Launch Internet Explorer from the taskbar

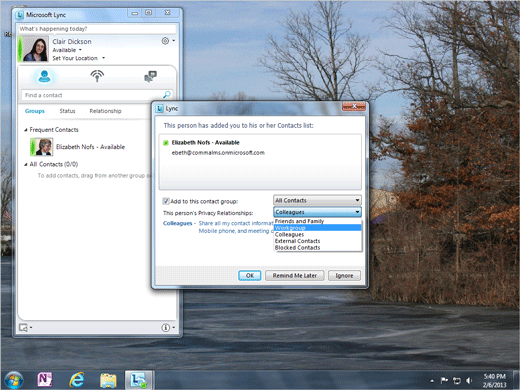pyautogui.click(x=77, y=380)
